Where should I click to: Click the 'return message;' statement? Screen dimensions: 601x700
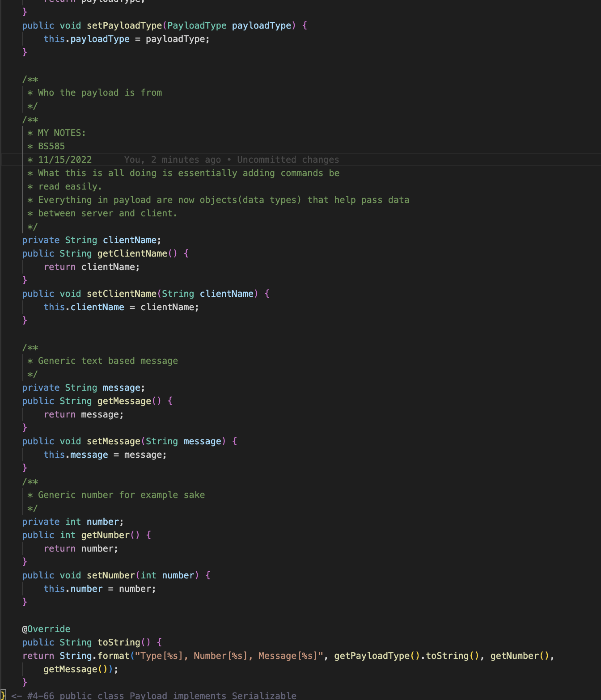[84, 414]
